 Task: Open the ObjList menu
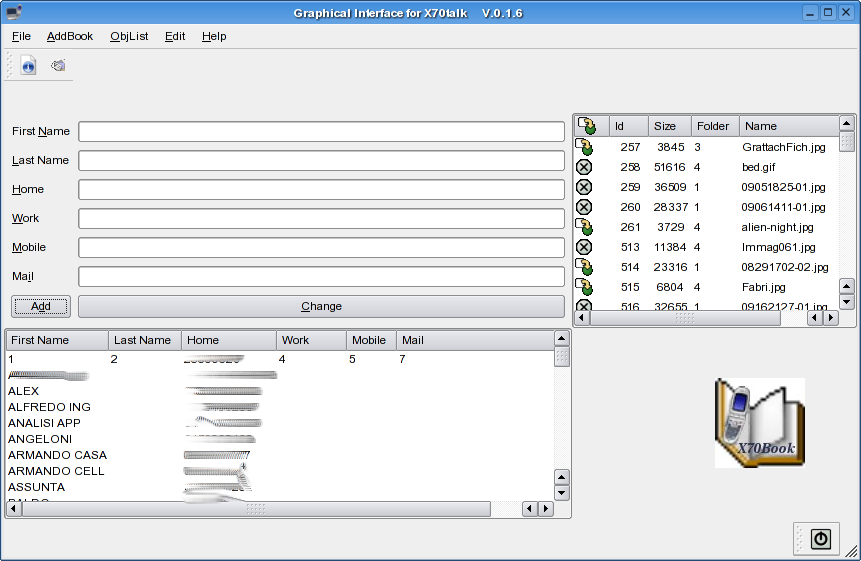(129, 36)
